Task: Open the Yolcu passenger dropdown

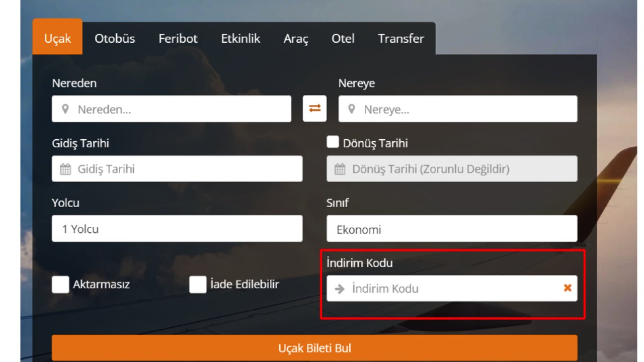Action: tap(177, 229)
